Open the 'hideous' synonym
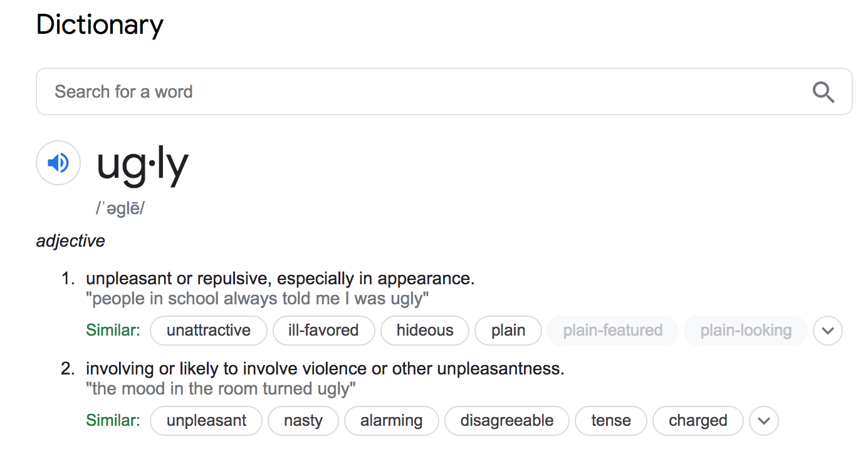The image size is (868, 454). click(425, 331)
